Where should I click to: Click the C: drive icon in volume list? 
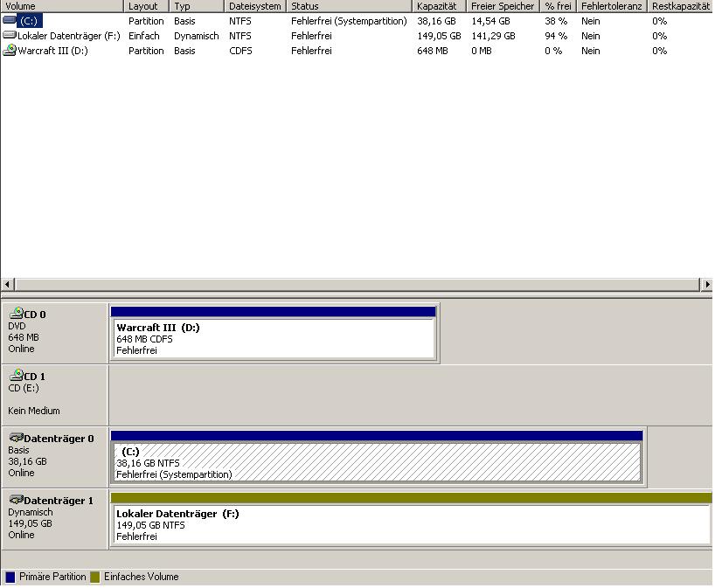pyautogui.click(x=10, y=20)
